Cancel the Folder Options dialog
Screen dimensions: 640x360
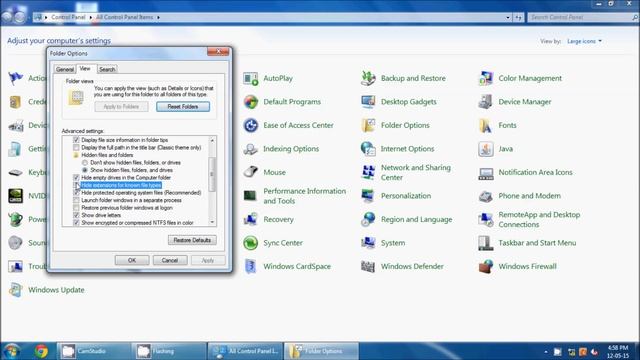point(170,260)
